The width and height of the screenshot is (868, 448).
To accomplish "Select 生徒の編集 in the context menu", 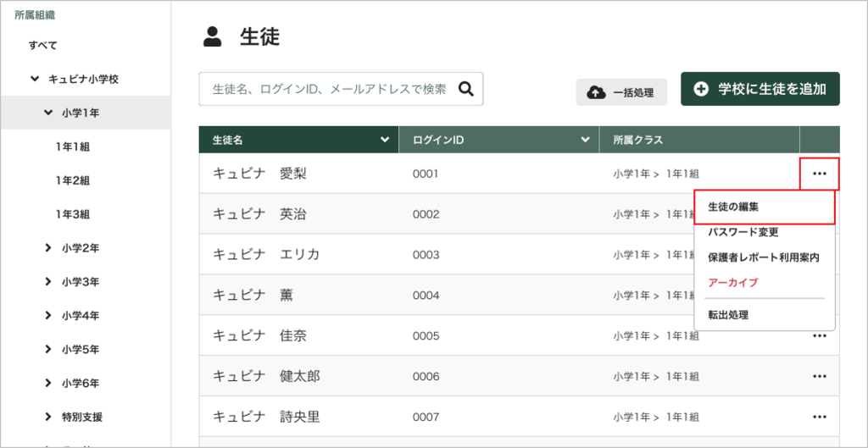I will coord(765,207).
